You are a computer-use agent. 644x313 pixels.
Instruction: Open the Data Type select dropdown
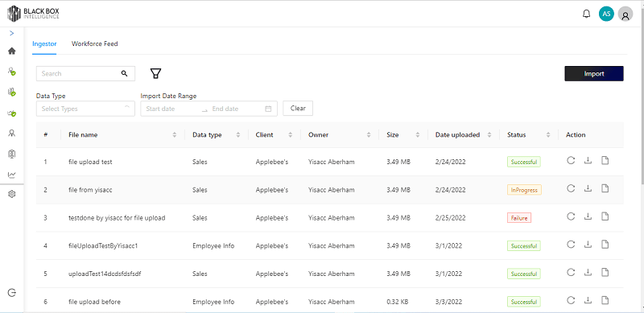[85, 109]
